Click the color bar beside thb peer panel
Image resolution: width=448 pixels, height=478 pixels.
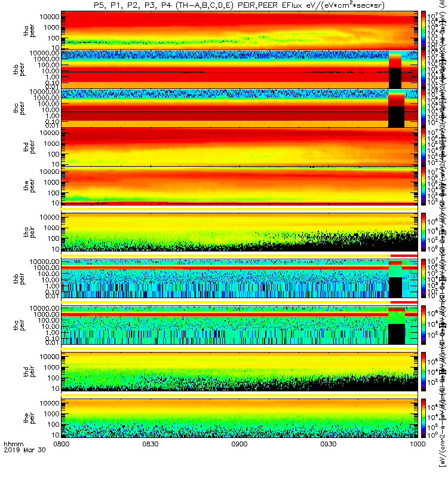pos(424,69)
